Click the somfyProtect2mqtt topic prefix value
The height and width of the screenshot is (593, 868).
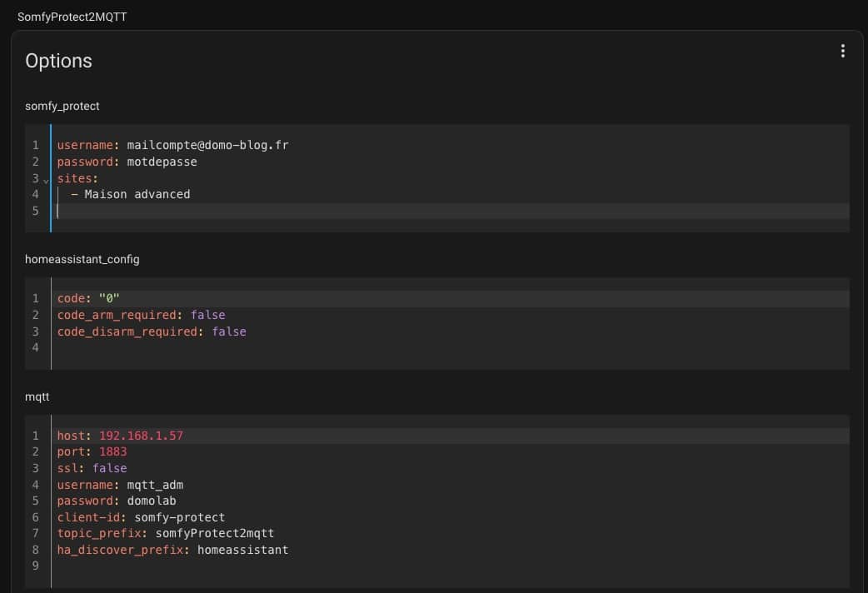215,533
